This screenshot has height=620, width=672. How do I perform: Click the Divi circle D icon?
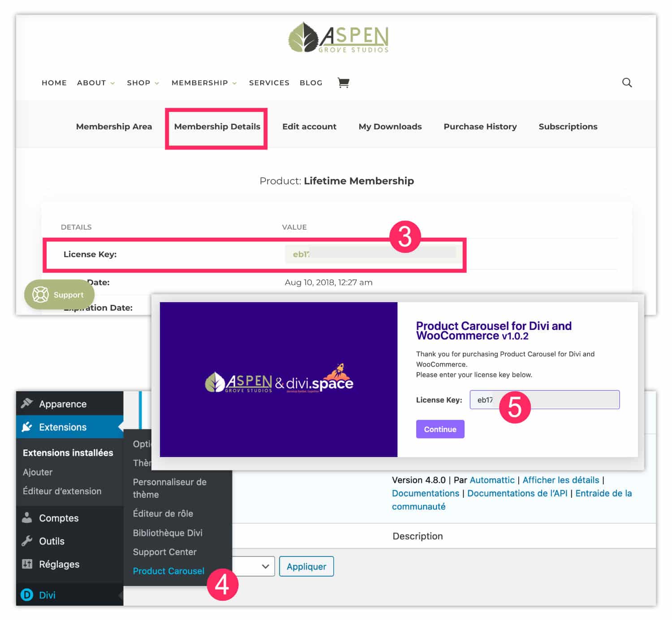point(27,595)
